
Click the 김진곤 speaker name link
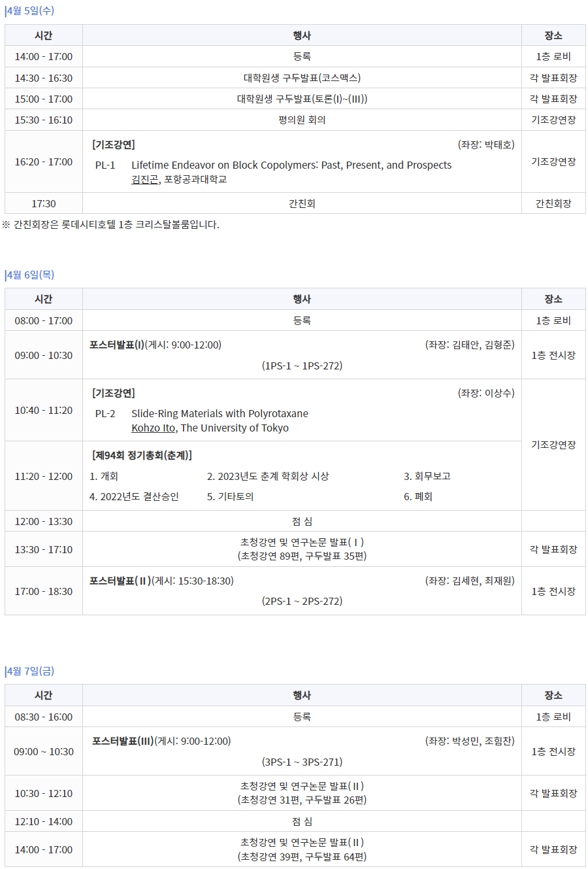144,179
